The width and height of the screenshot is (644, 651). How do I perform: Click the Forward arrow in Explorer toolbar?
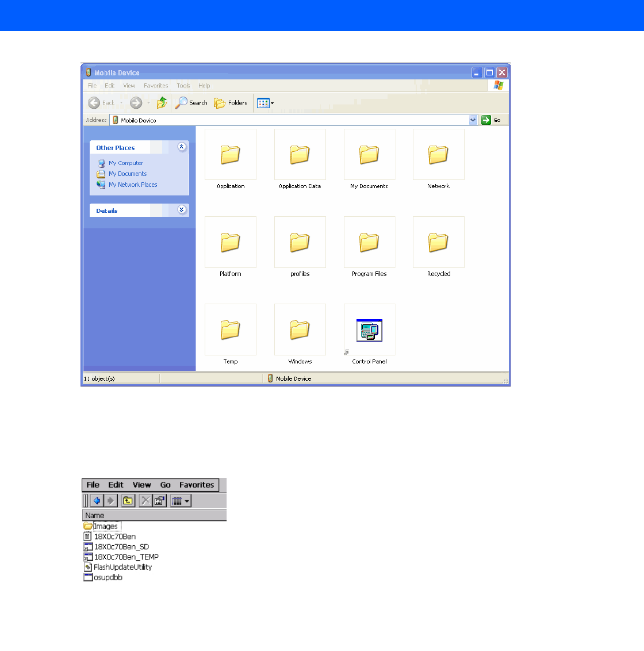136,102
